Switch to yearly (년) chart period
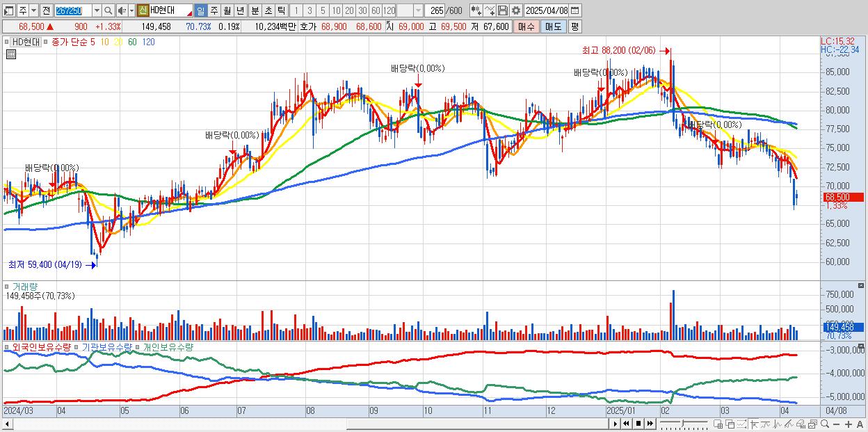The image size is (868, 432). point(240,10)
